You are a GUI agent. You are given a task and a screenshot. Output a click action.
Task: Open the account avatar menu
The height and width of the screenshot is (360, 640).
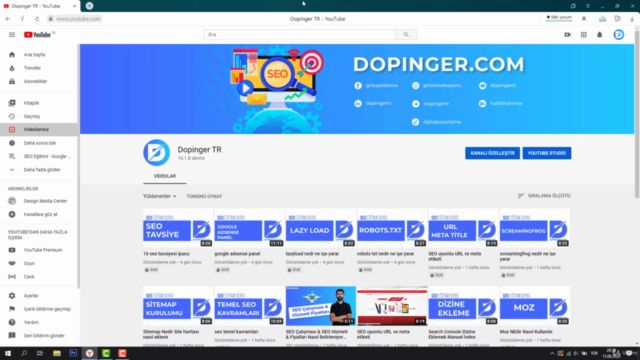click(x=619, y=35)
